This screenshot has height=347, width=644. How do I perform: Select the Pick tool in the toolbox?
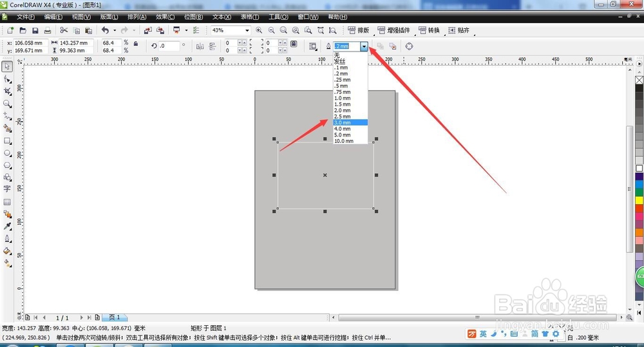[7, 66]
